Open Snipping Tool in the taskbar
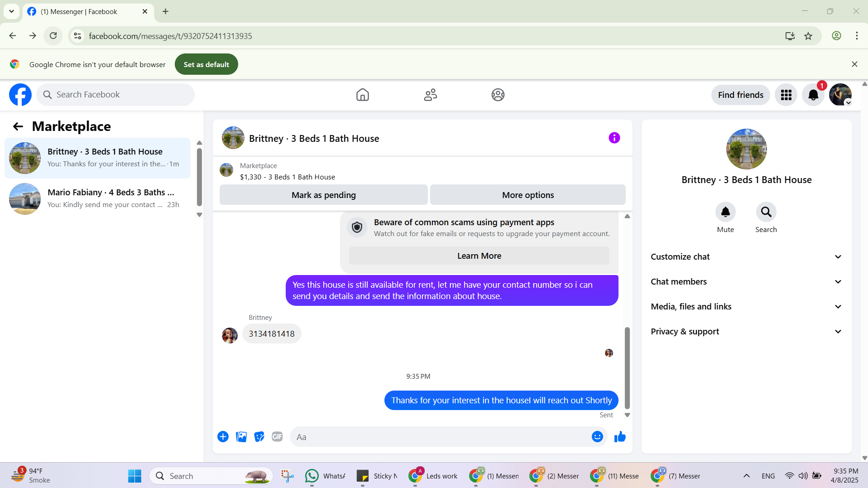This screenshot has height=488, width=868. [287, 476]
